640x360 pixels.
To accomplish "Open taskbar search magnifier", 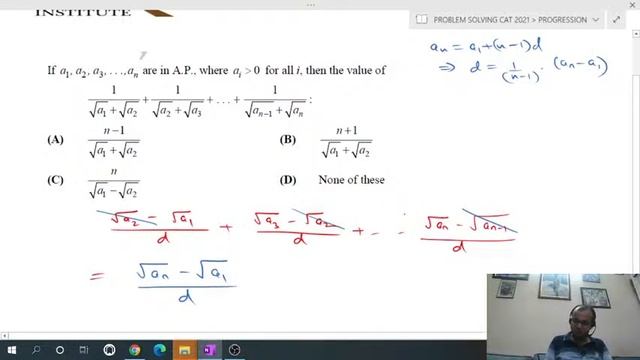I will [36, 350].
